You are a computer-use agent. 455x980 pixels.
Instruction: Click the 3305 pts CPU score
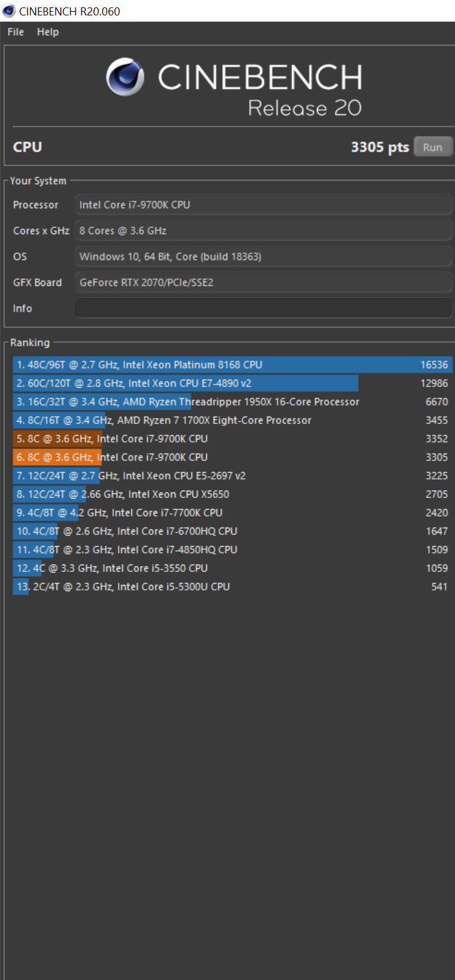tap(380, 147)
